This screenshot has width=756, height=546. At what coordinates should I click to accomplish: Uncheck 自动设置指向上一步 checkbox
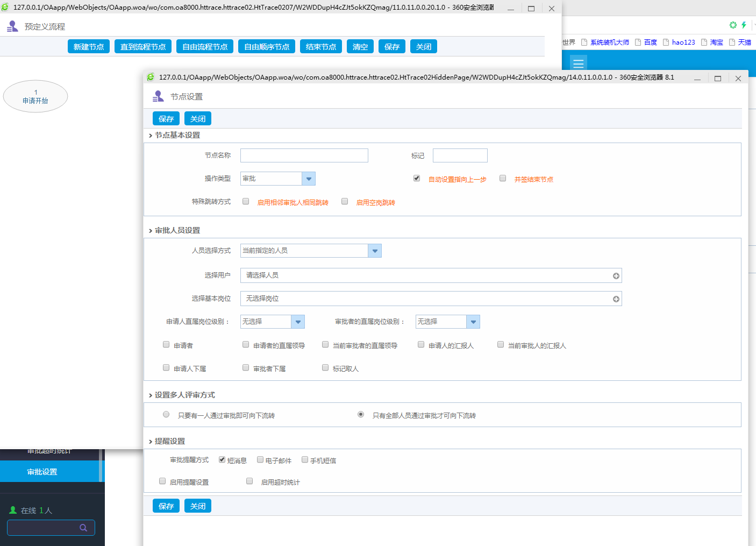[417, 178]
